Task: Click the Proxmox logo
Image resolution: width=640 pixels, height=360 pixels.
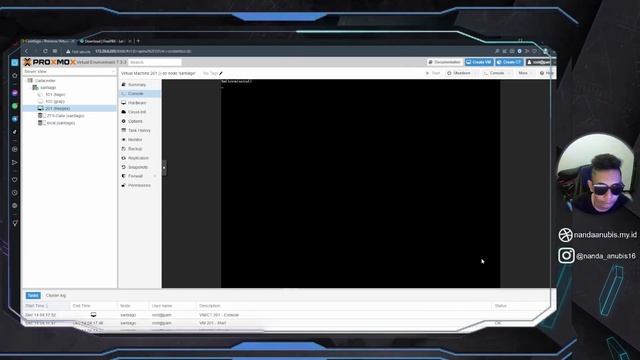Action: tap(49, 62)
